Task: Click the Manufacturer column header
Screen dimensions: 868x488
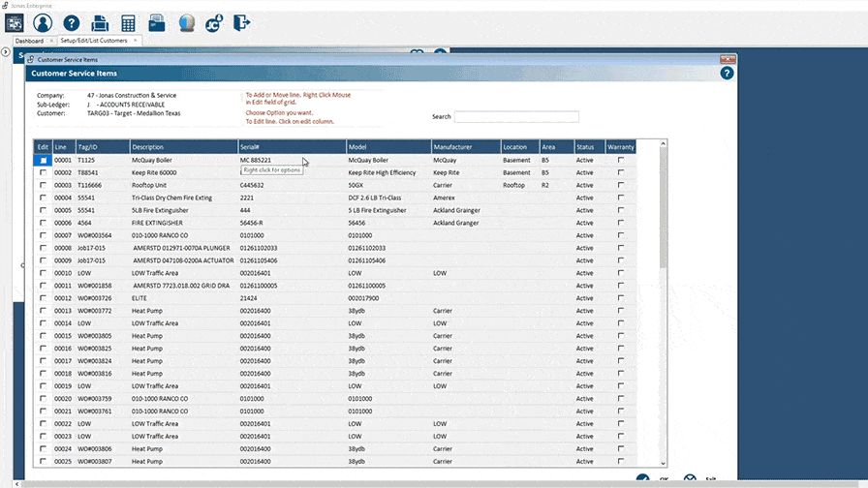Action: click(466, 147)
